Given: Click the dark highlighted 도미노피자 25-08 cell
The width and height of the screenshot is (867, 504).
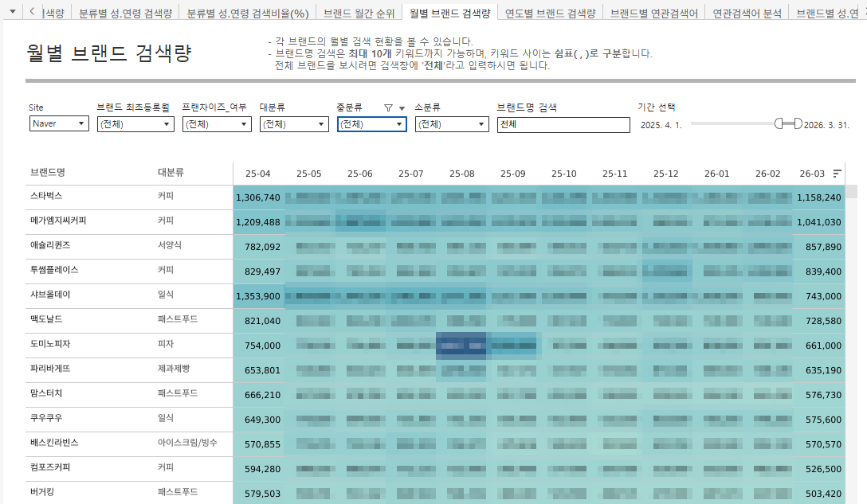Looking at the screenshot, I should [x=461, y=346].
